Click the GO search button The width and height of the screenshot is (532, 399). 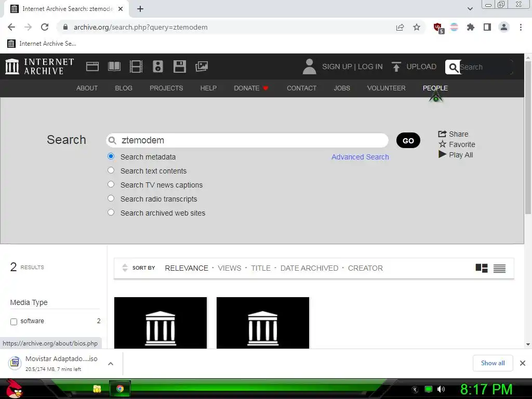click(408, 140)
